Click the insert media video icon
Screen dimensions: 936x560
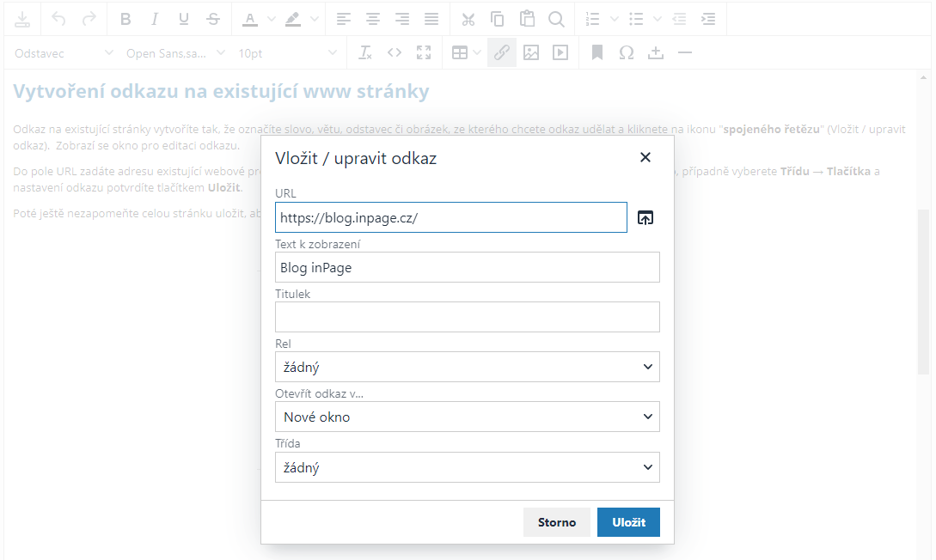[x=560, y=53]
